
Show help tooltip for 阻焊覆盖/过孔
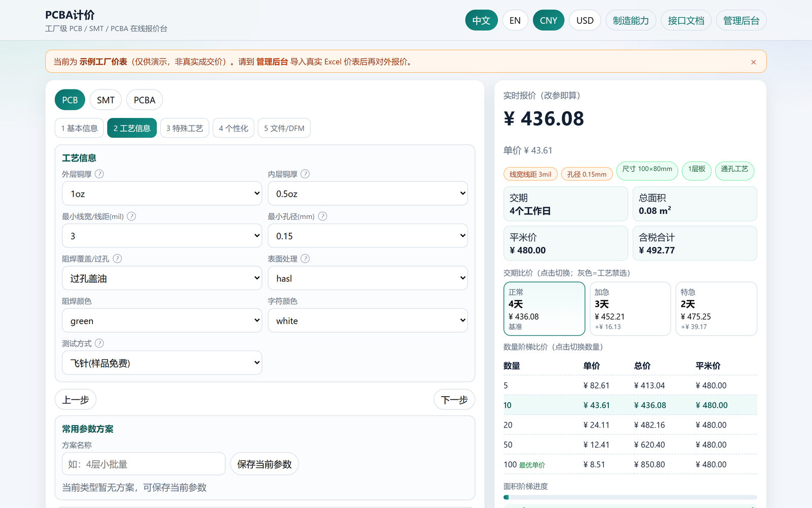point(117,259)
